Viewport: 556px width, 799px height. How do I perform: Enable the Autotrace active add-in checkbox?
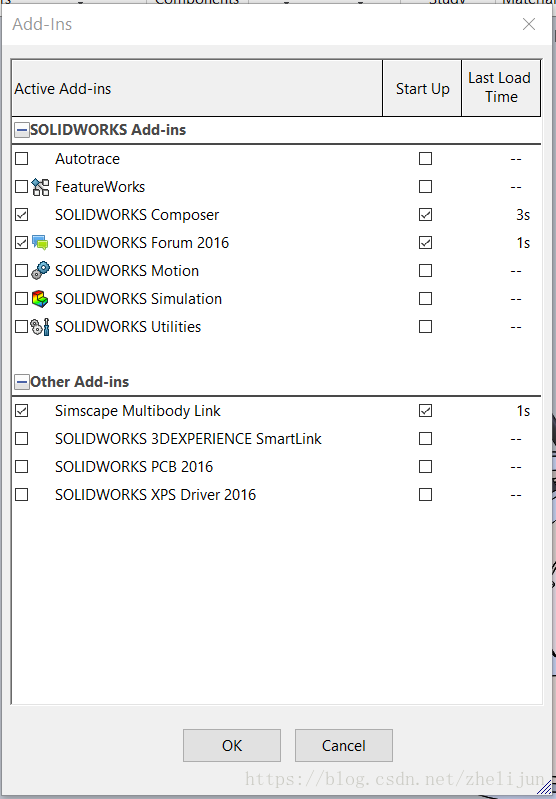[21, 158]
